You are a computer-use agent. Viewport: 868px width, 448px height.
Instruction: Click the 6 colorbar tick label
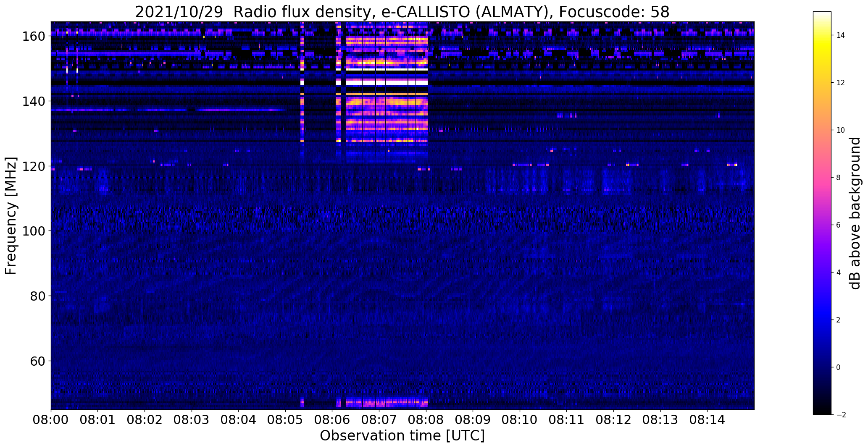tap(838, 225)
